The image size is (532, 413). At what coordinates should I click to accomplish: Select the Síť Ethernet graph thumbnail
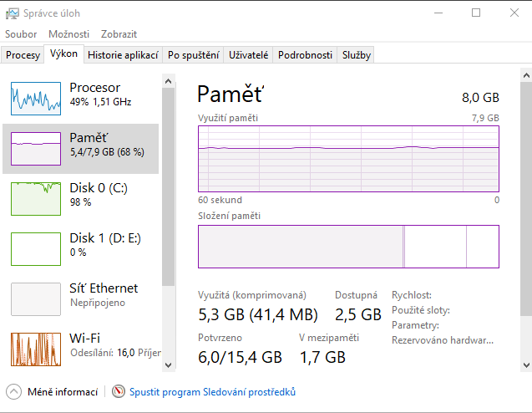(x=36, y=298)
